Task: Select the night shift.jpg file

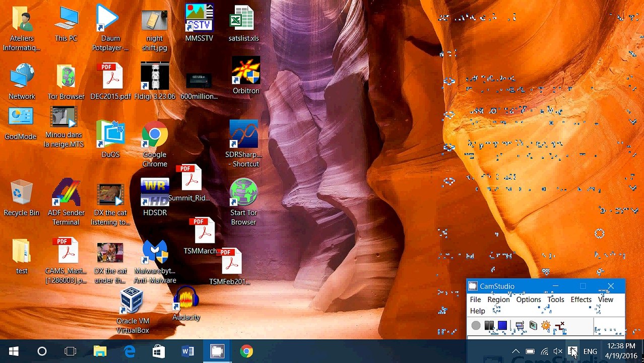Action: click(154, 29)
